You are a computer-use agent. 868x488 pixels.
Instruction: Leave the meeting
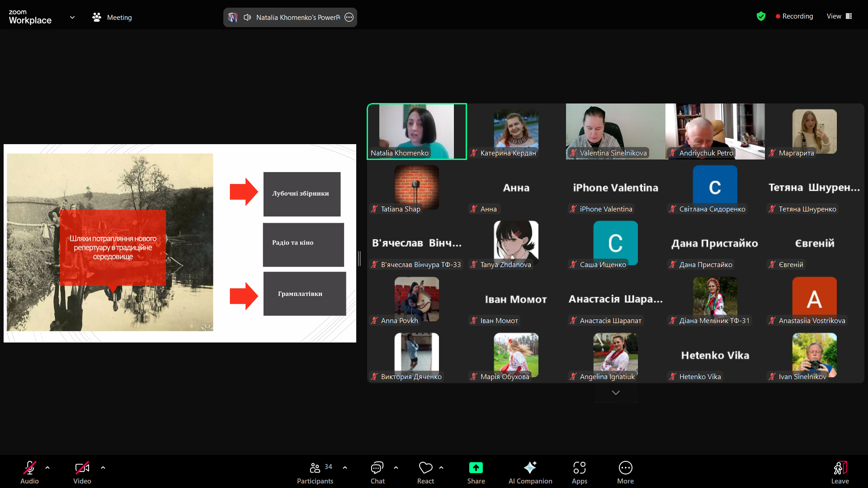tap(840, 472)
